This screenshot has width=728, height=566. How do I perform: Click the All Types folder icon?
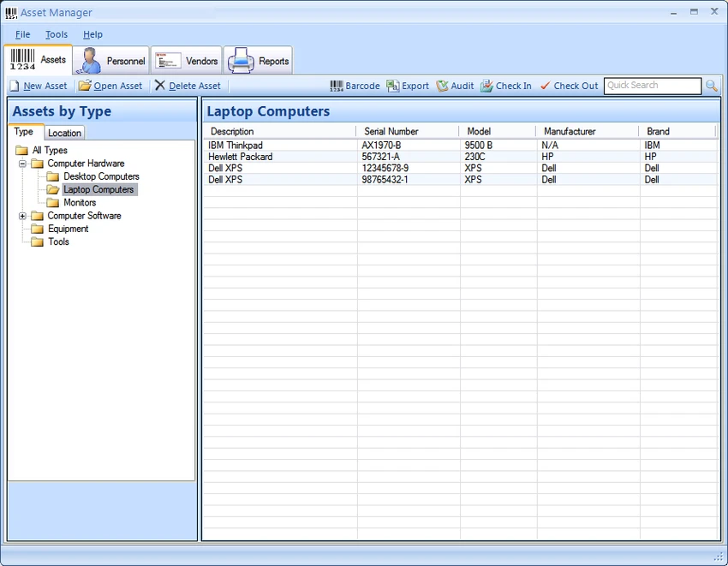coord(21,150)
